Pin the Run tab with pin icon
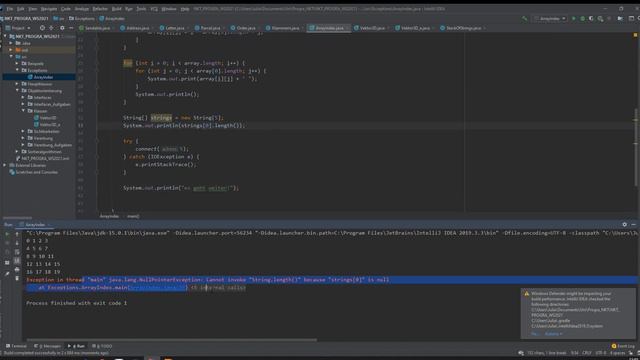 click(x=7, y=273)
